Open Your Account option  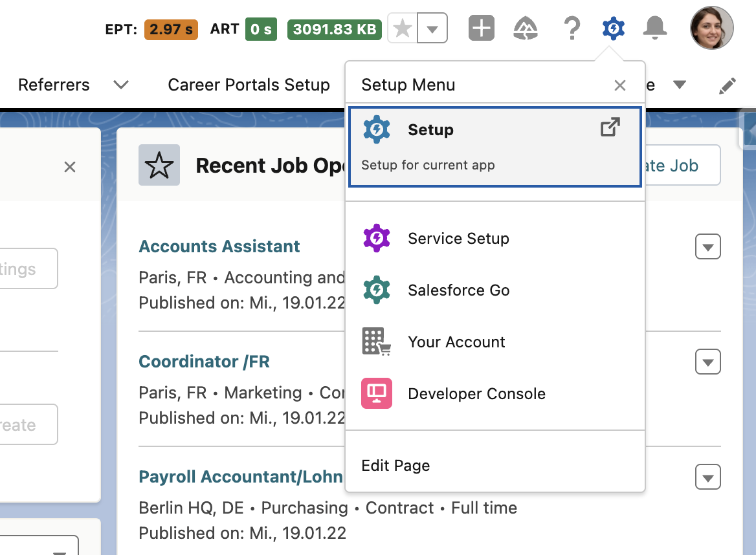coord(495,342)
